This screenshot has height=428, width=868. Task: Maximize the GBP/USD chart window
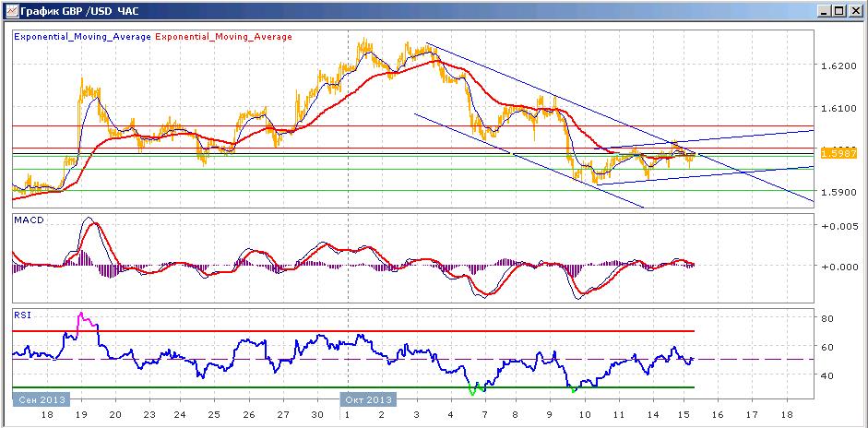coord(839,11)
